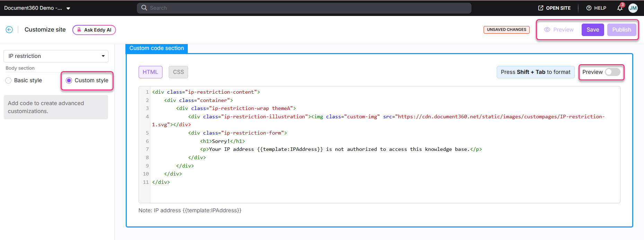The height and width of the screenshot is (240, 644).
Task: Click the HELP link
Action: (x=596, y=8)
